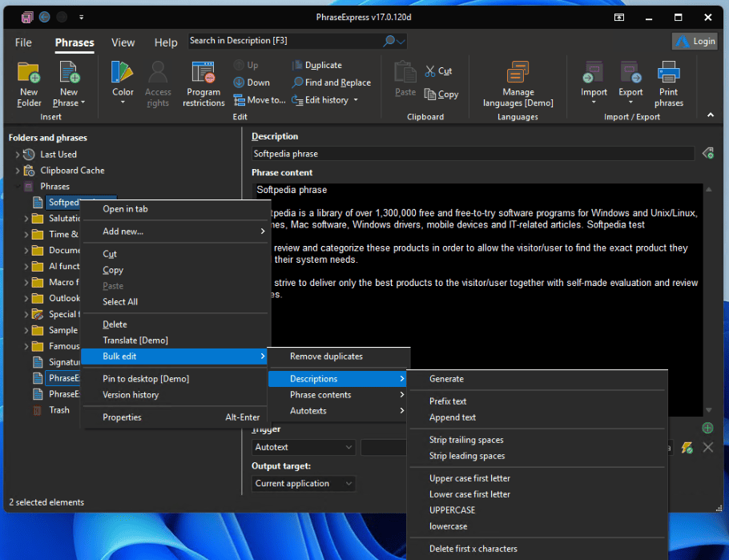Click the green plus add trigger icon
This screenshot has height=560, width=729.
[x=707, y=429]
